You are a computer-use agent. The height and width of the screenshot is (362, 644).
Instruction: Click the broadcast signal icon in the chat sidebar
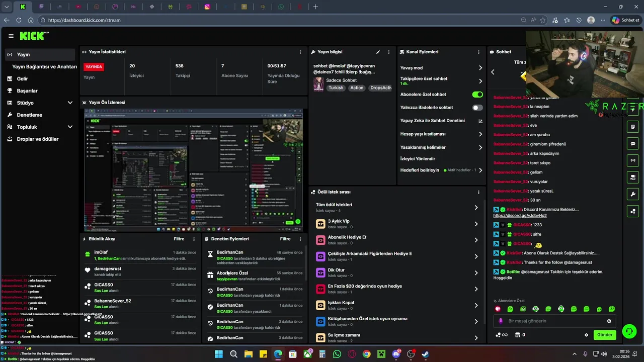tap(633, 160)
